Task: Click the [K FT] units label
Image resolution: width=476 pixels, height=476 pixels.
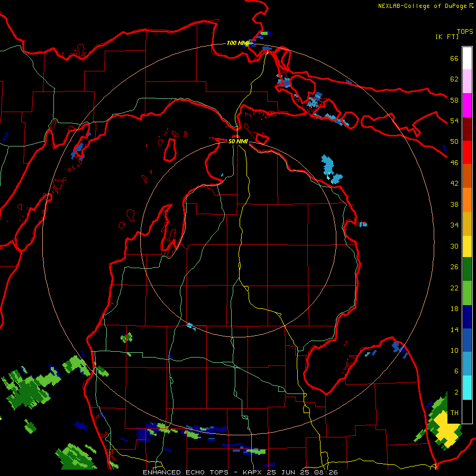Action: pos(447,36)
